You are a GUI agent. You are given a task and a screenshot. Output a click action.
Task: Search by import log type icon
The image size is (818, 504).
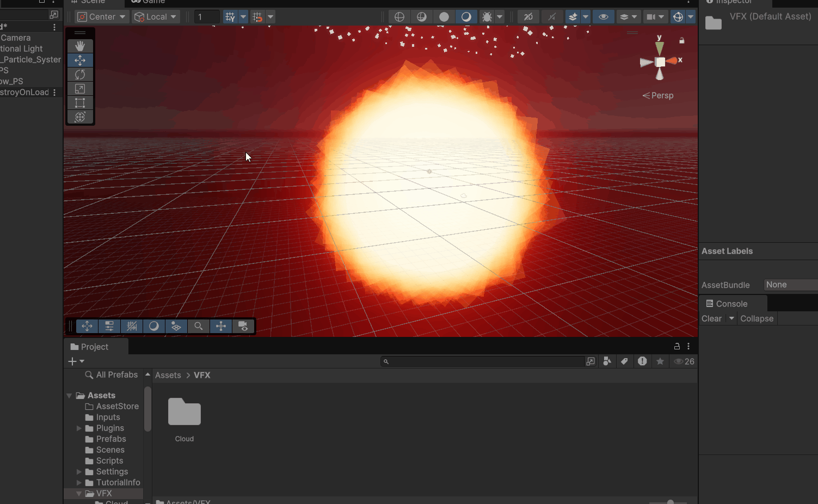[642, 361]
